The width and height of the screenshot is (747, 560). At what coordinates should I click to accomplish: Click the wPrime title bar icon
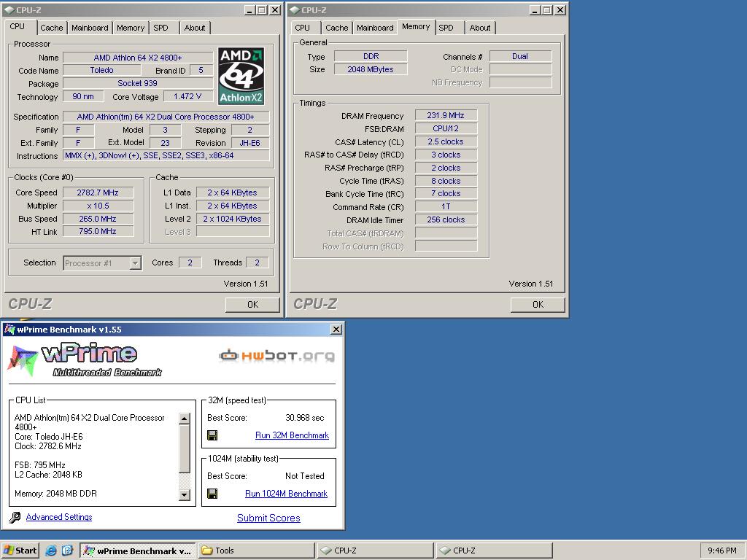[x=9, y=329]
